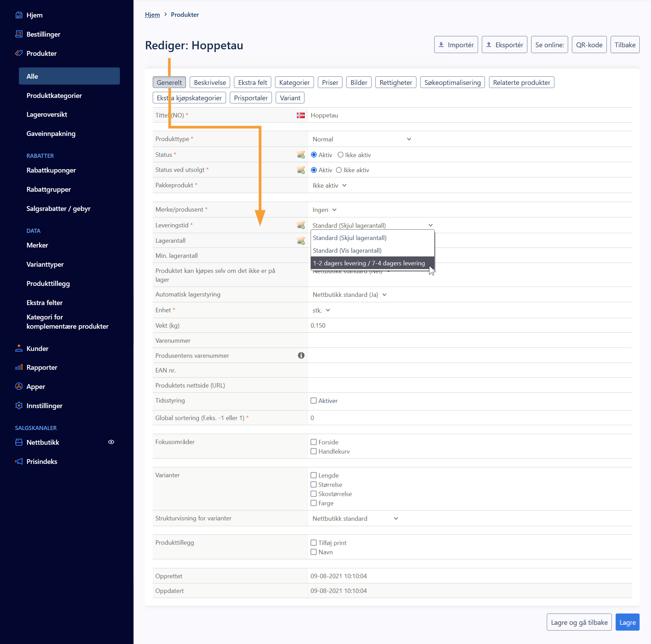
Task: Click the Prisindeks megaphone icon
Action: coord(19,462)
